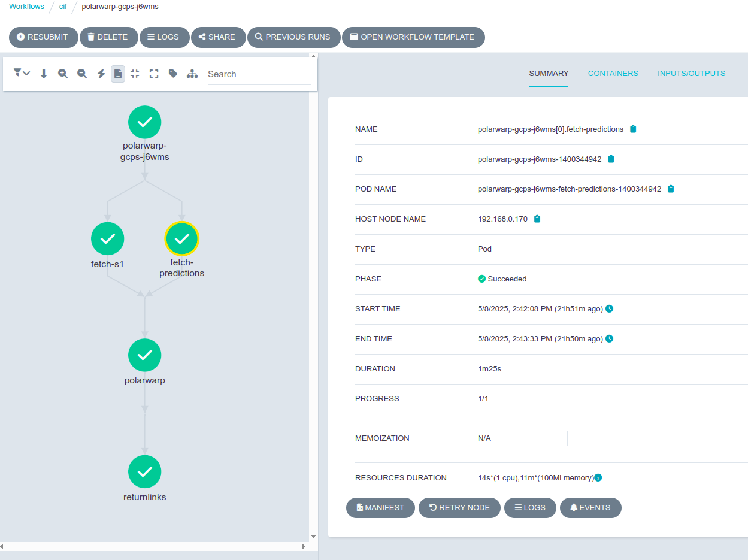
Task: Change graph layout with the sitemap icon
Action: pos(192,74)
